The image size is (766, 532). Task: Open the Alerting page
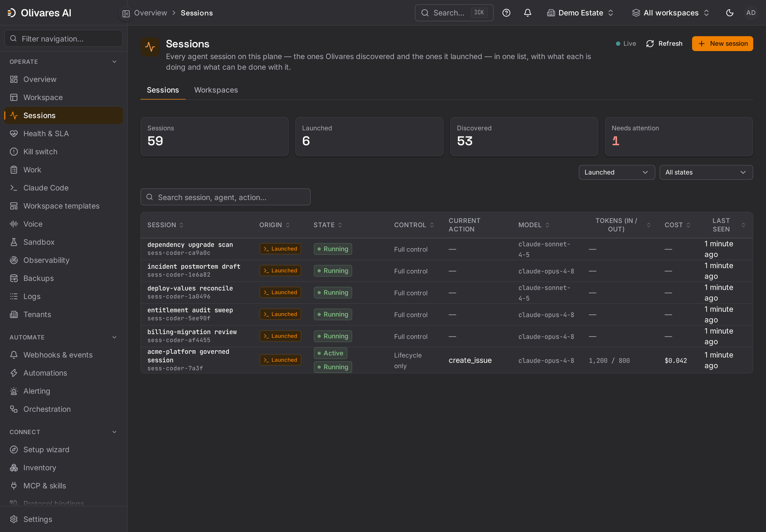point(63,391)
